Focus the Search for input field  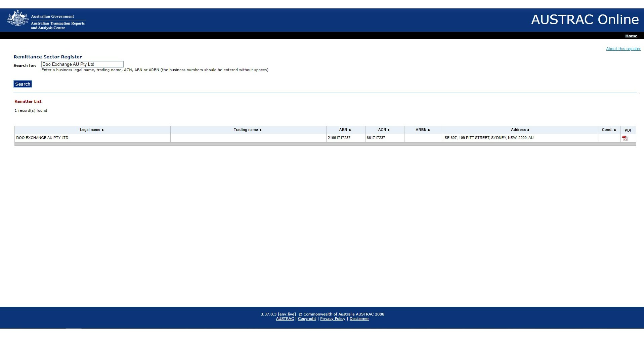[x=82, y=64]
